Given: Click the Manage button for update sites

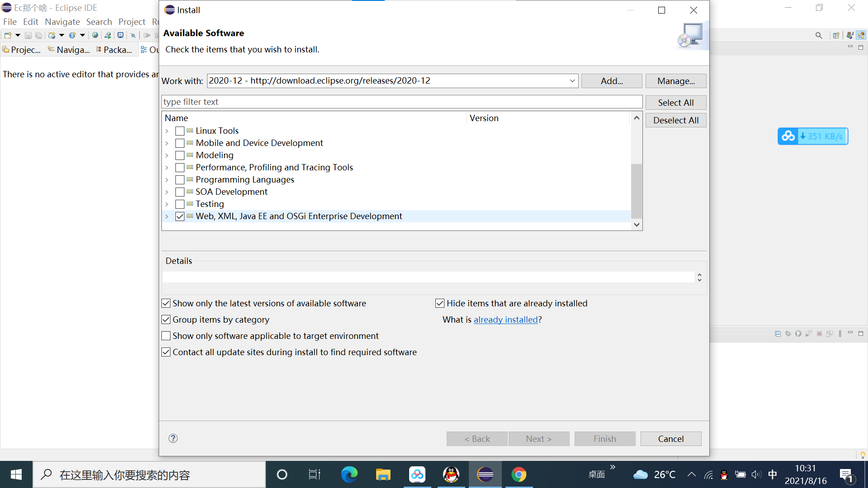Looking at the screenshot, I should [x=675, y=80].
